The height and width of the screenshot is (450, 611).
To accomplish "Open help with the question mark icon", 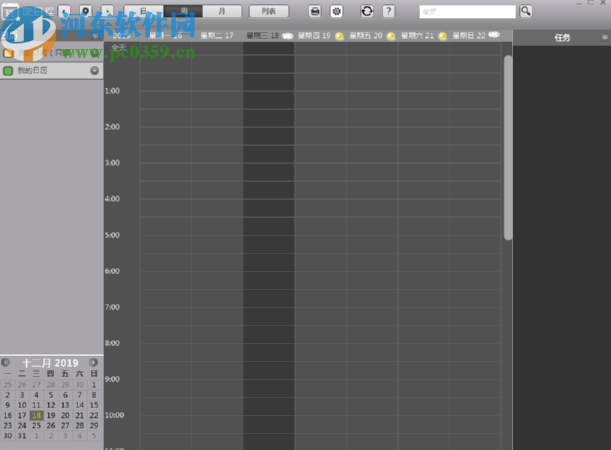I will [x=388, y=11].
